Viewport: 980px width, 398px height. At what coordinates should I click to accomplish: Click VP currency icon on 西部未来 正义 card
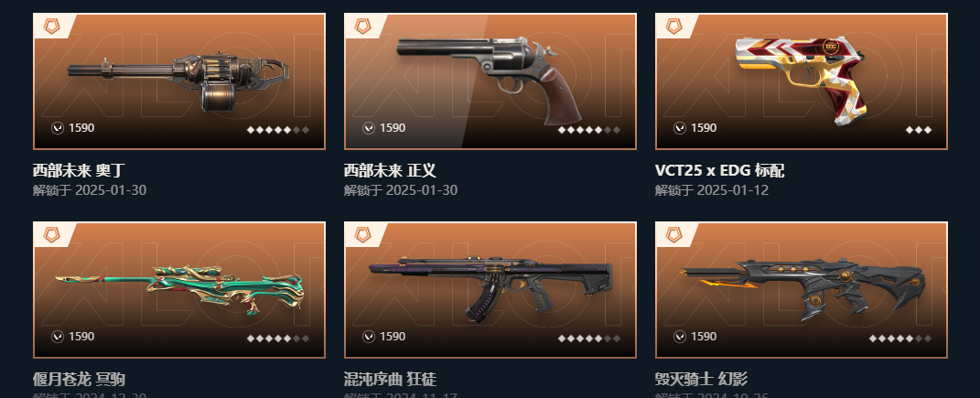[x=369, y=128]
